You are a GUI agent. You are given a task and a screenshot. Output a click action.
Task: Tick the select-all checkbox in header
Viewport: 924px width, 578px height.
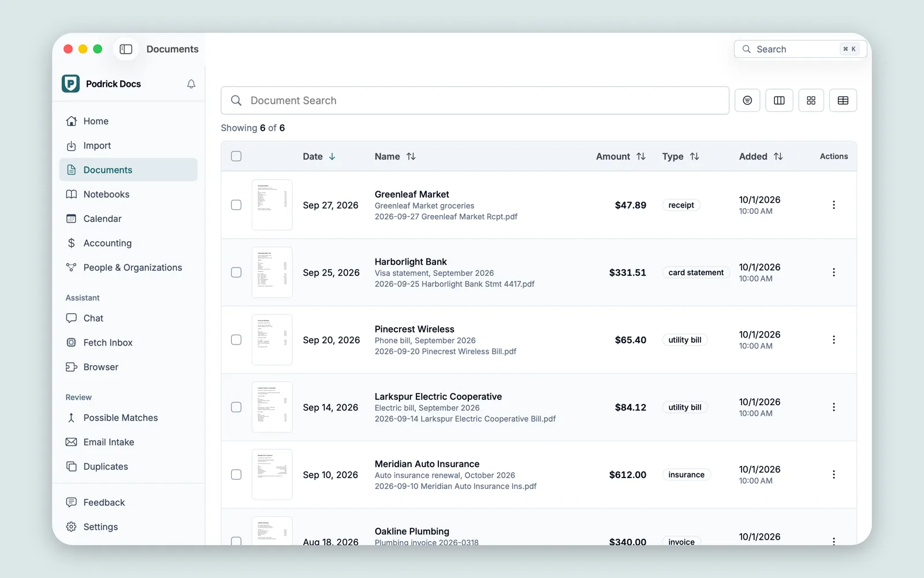click(236, 156)
